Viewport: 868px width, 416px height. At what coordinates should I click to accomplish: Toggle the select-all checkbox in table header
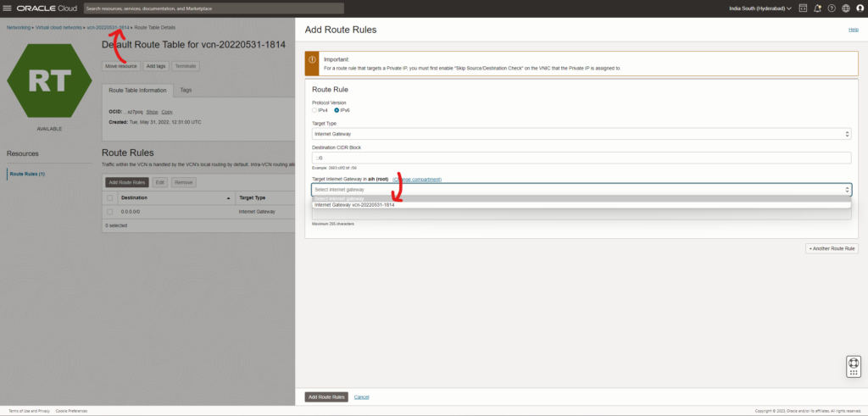click(x=109, y=198)
